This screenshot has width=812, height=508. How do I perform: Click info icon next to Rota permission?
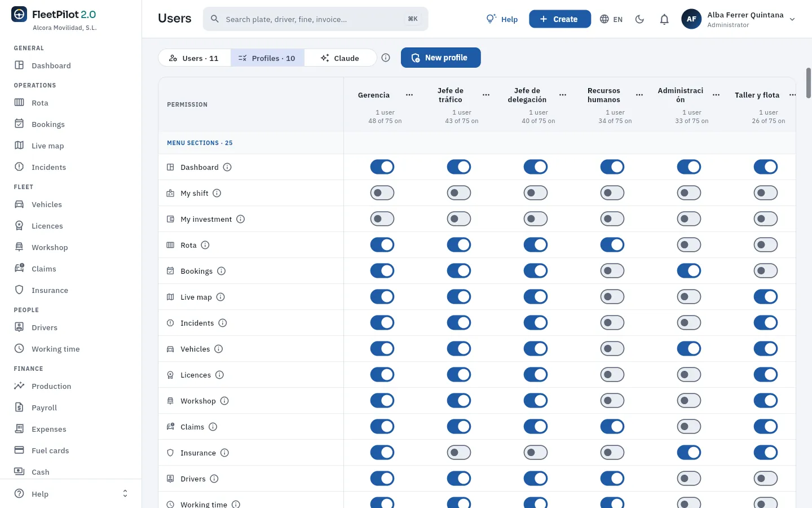tap(205, 245)
